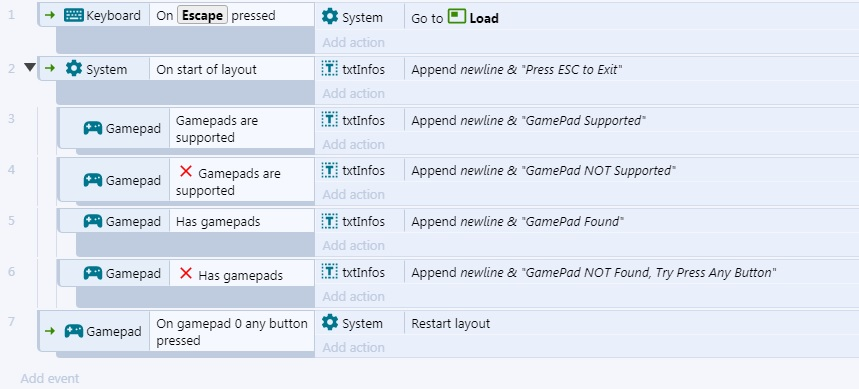This screenshot has width=859, height=389.
Task: Click 'Add action' under 'Press ESC to Exit'
Action: [x=353, y=93]
